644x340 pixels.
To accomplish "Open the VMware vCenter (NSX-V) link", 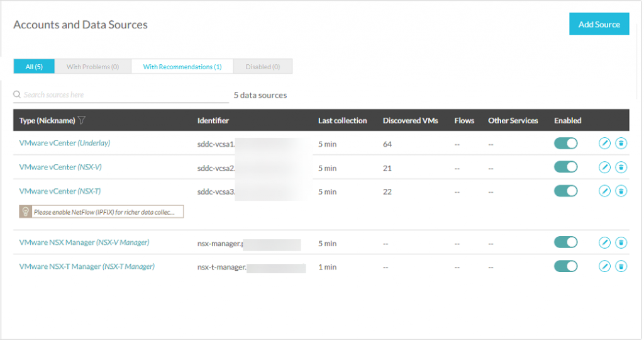I will (60, 167).
